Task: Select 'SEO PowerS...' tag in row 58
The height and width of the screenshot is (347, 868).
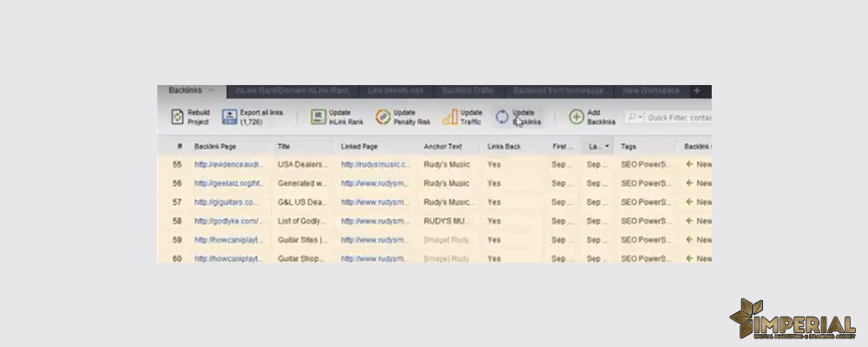Action: coord(646,221)
